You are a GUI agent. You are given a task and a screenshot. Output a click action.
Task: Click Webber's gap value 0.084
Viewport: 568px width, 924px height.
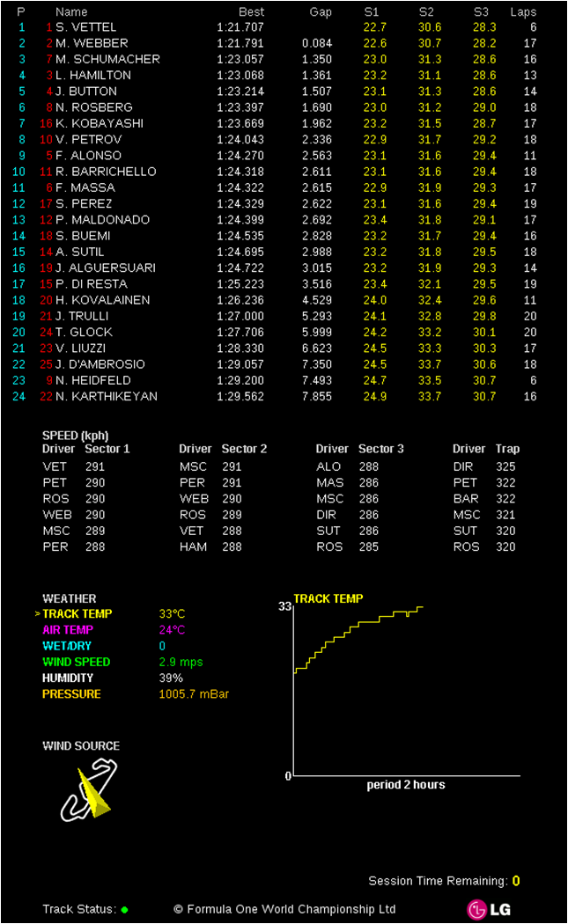pos(317,43)
